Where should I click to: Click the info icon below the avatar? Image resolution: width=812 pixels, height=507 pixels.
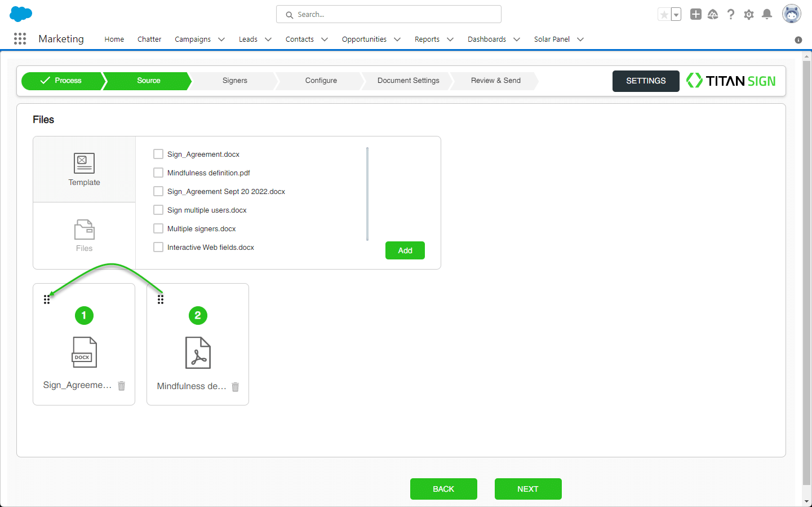798,40
